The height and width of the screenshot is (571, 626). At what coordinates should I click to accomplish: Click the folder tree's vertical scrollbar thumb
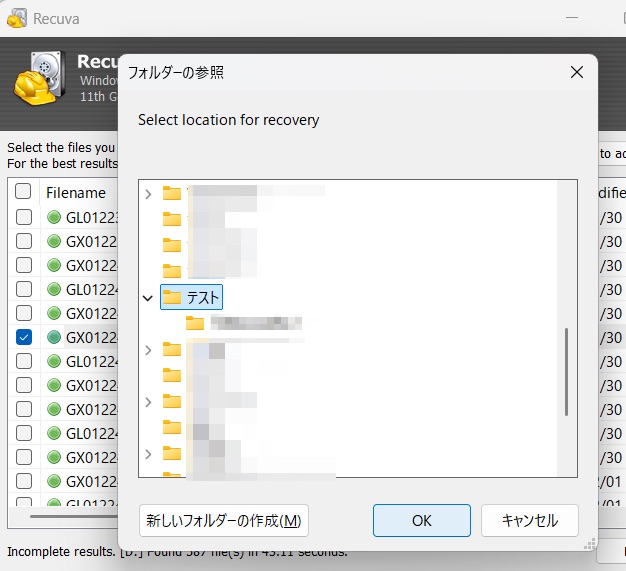click(x=567, y=371)
